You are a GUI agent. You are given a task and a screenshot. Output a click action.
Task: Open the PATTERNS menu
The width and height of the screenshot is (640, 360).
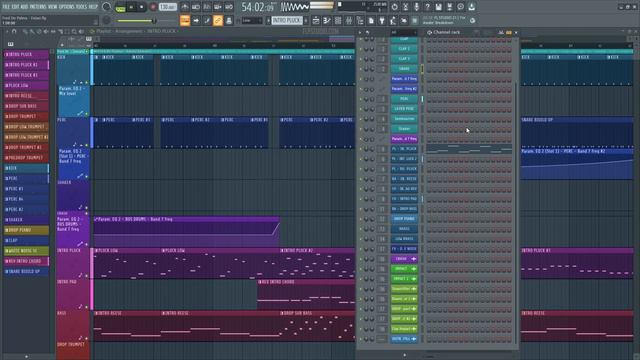coord(38,7)
